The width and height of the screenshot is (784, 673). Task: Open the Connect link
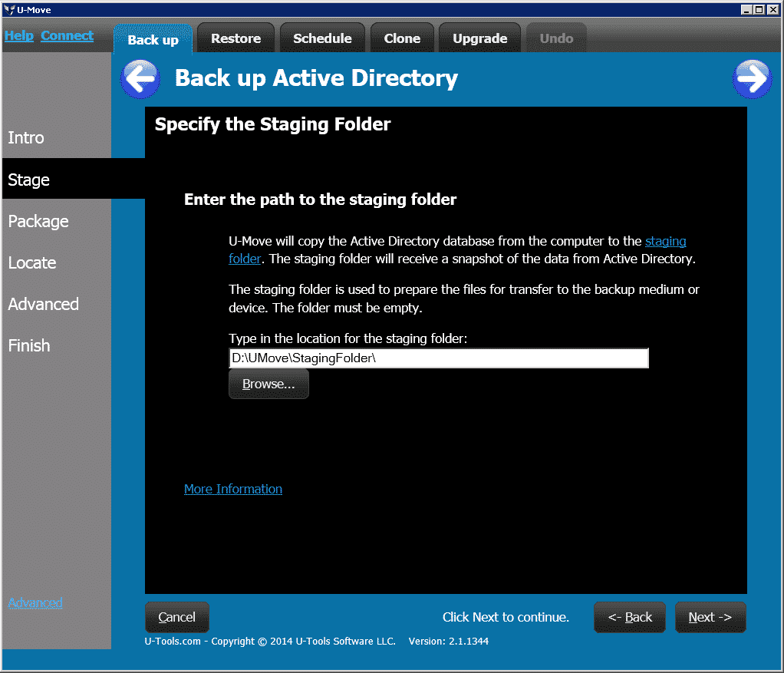tap(67, 35)
